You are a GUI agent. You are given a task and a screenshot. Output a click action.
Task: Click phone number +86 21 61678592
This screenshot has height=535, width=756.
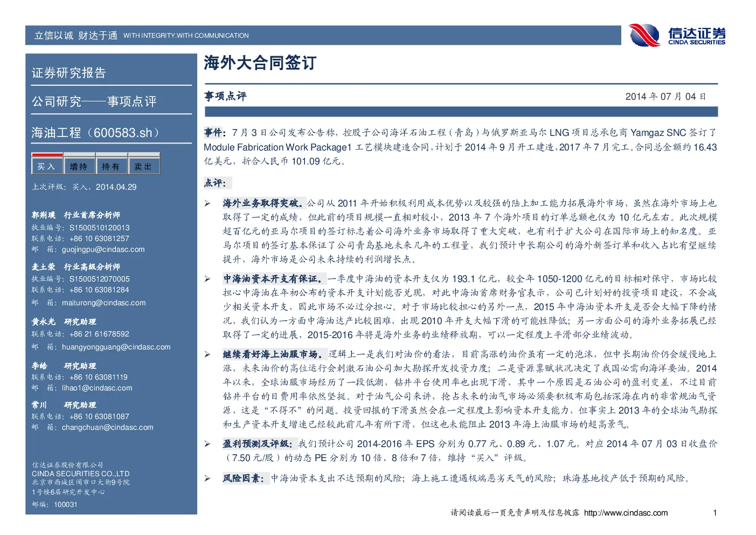coord(99,334)
